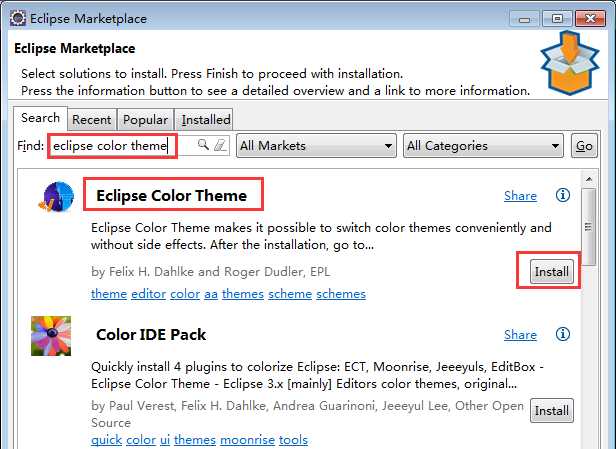Screen dimensions: 616x449
Task: Switch to the Recent tab
Action: pyautogui.click(x=92, y=119)
